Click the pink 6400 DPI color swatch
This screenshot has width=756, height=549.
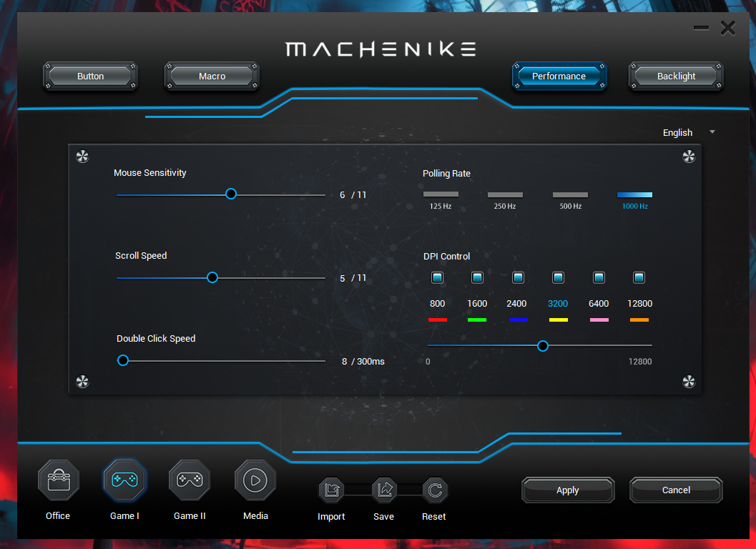click(599, 320)
